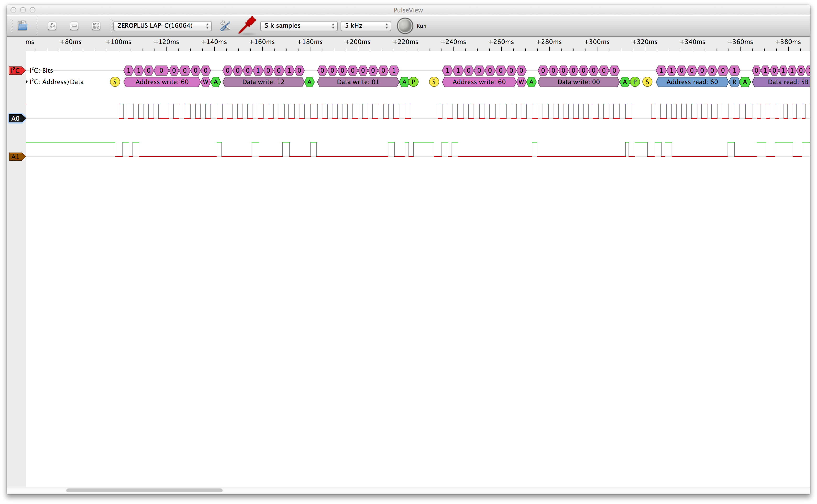Screen dimensions: 817x504
Task: Open the 5 k samples dropdown
Action: (298, 26)
